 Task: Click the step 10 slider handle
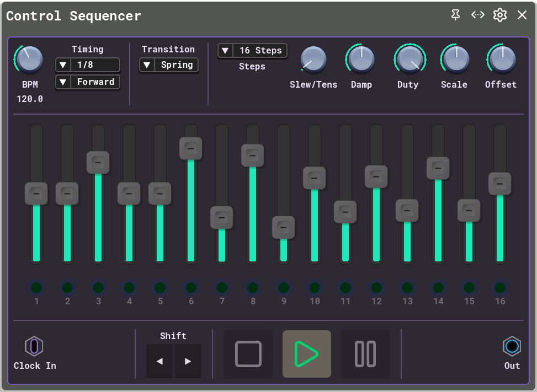[x=315, y=178]
